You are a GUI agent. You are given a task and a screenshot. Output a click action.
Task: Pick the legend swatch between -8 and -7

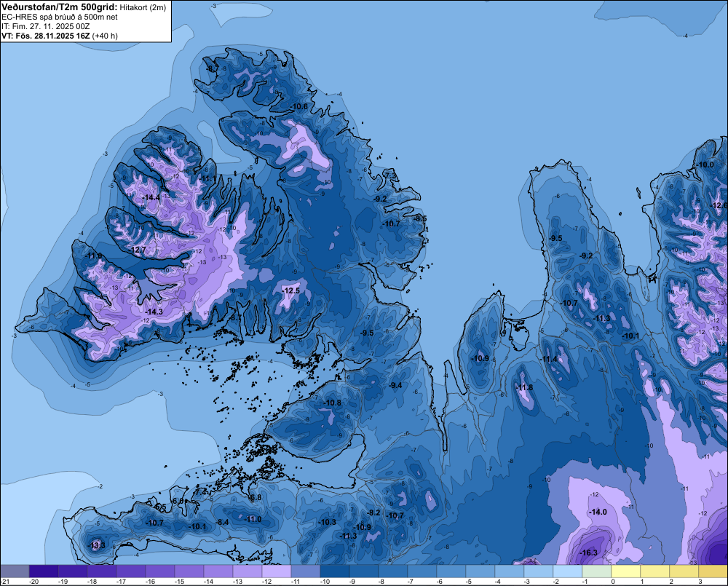click(x=393, y=571)
